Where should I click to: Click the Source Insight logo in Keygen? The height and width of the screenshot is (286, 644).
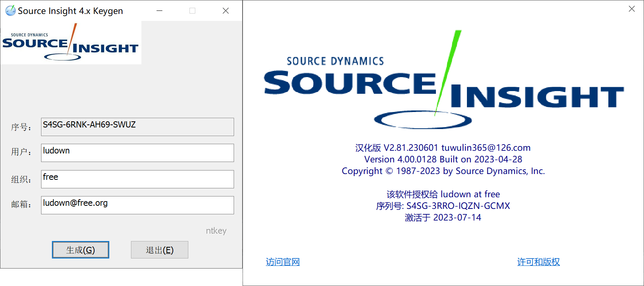point(71,43)
